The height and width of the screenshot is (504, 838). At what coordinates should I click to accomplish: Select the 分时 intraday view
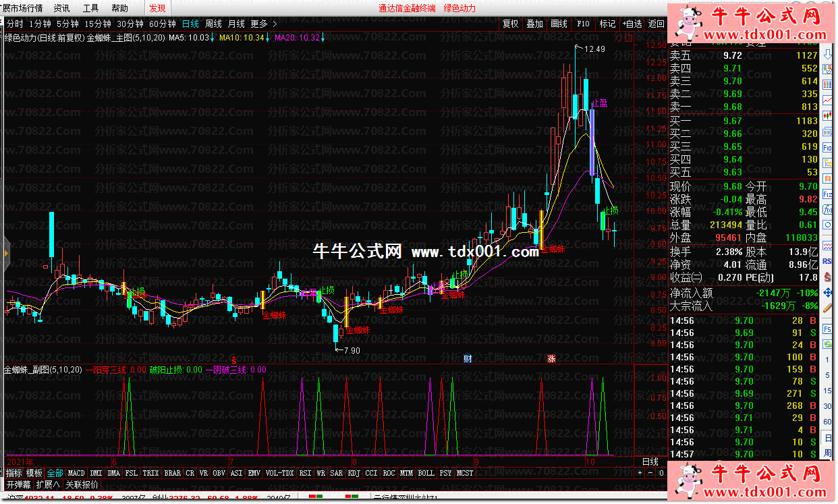pyautogui.click(x=14, y=24)
